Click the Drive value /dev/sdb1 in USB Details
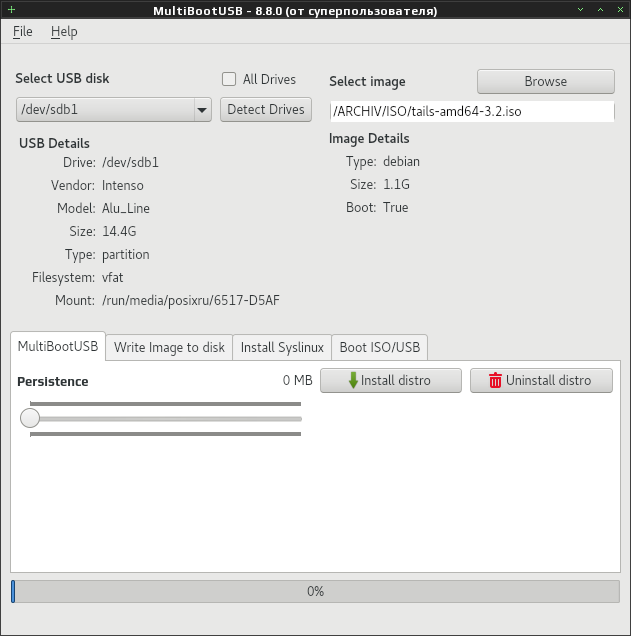 130,163
